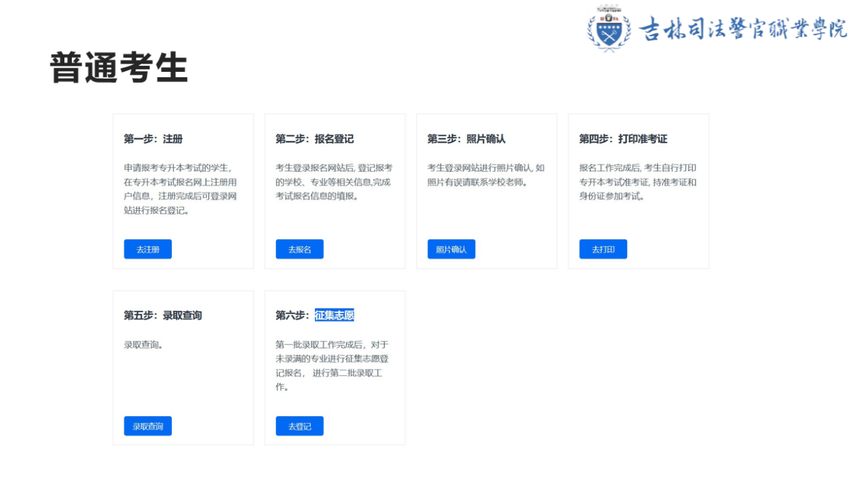The height and width of the screenshot is (488, 868).
Task: Click the highlighted 征集志愿 text in step six
Action: [x=334, y=316]
